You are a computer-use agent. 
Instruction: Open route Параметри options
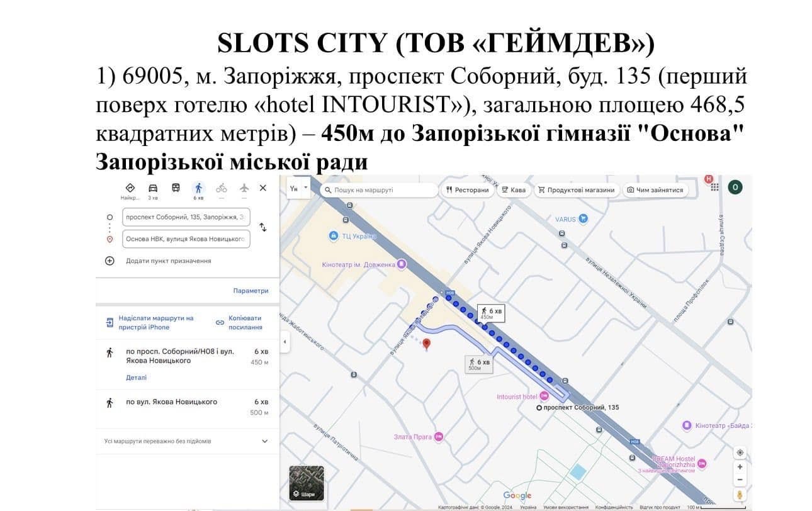pyautogui.click(x=251, y=291)
